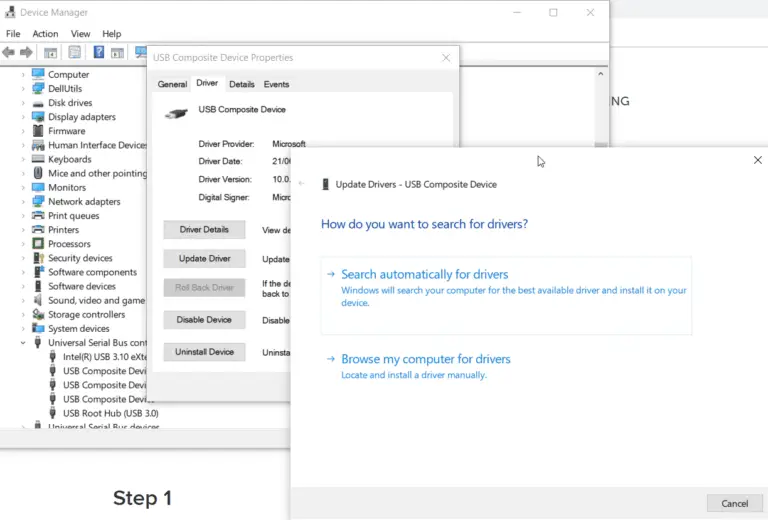Click the Monitors category icon
The image size is (768, 520).
coord(38,187)
